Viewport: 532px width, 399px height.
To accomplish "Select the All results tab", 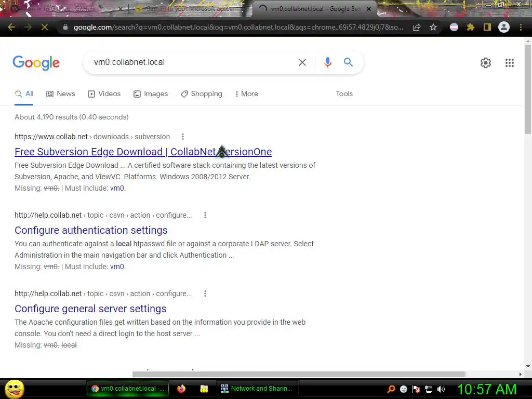I will 24,94.
